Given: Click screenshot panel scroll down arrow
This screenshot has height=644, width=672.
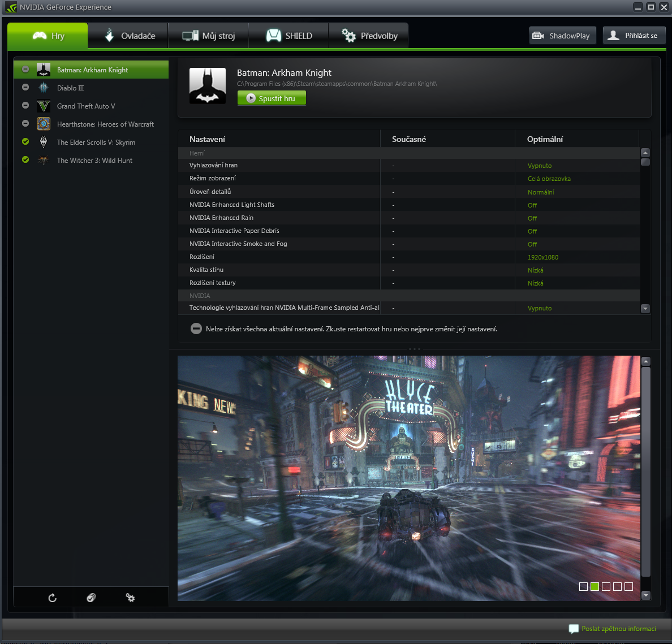Looking at the screenshot, I should (646, 595).
